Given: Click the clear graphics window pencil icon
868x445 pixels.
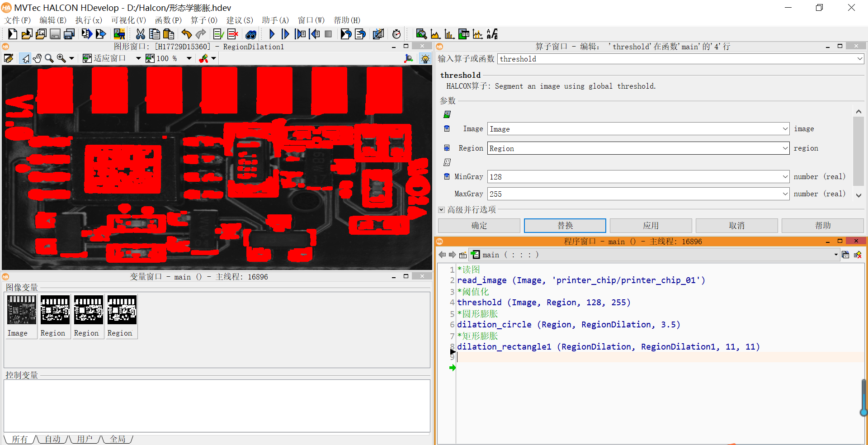Looking at the screenshot, I should 9,58.
